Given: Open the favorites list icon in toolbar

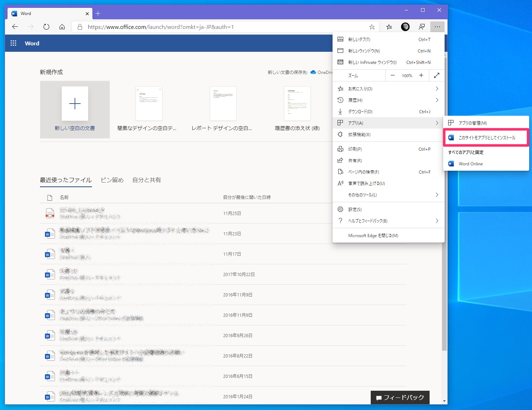Looking at the screenshot, I should tap(389, 27).
